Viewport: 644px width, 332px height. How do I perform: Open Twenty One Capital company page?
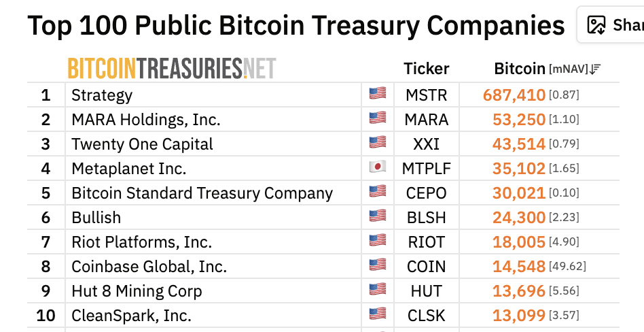click(x=142, y=144)
